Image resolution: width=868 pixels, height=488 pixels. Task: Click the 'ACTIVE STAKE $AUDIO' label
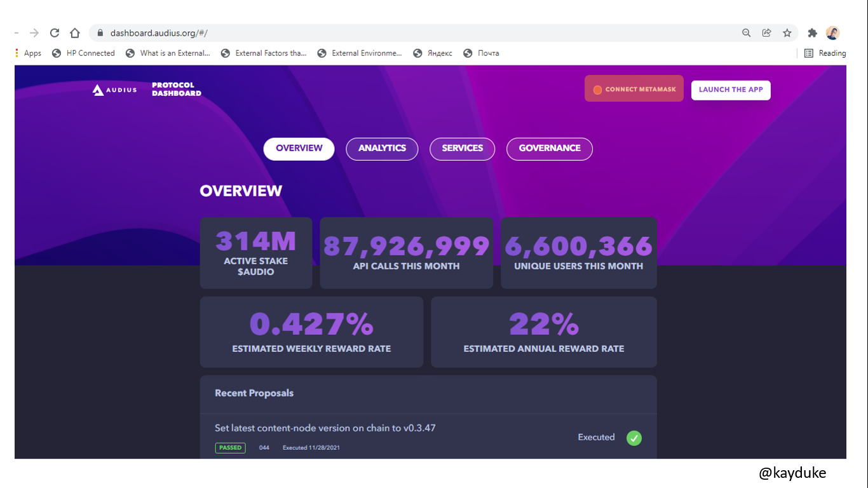coord(256,266)
